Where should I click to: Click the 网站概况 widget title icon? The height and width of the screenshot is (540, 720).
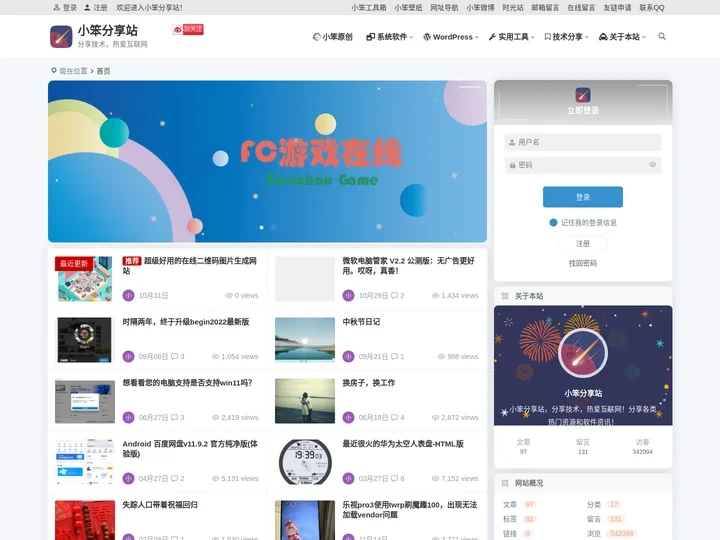(505, 483)
